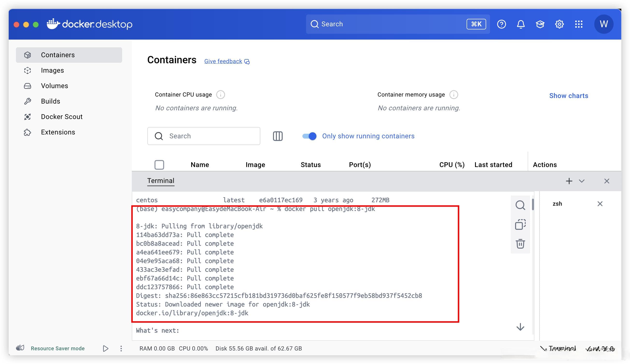Click the 'docker.io/library/openjdk:8-jdk' output line

[x=192, y=313]
